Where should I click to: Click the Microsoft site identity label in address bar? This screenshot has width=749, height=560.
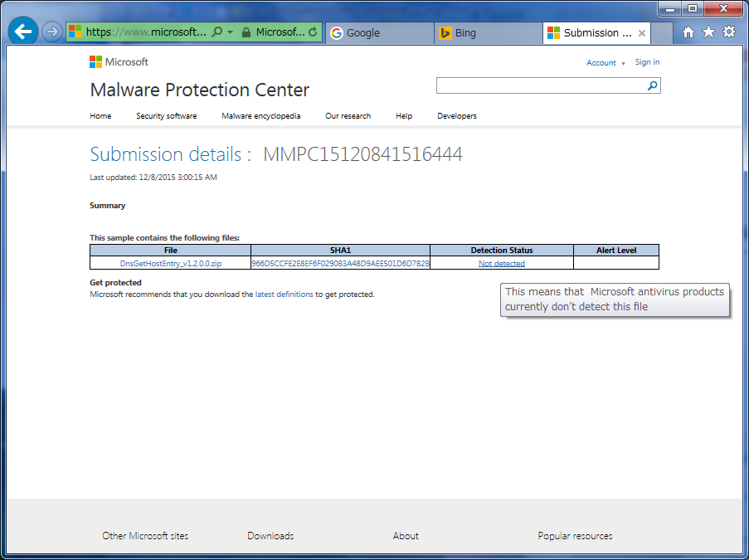pos(280,32)
